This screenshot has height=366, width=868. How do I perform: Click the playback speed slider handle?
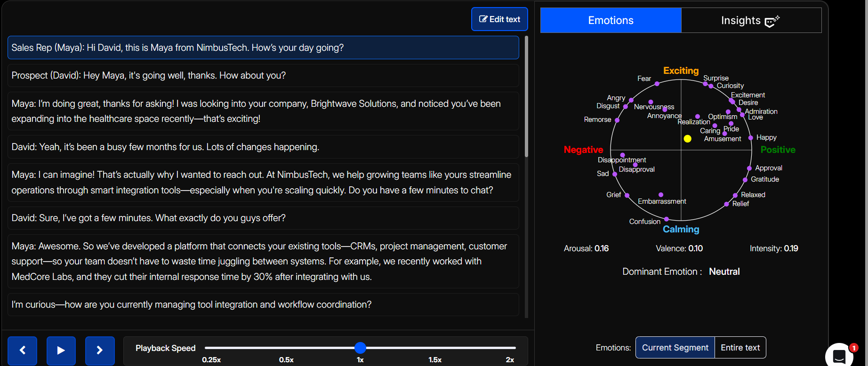[360, 348]
